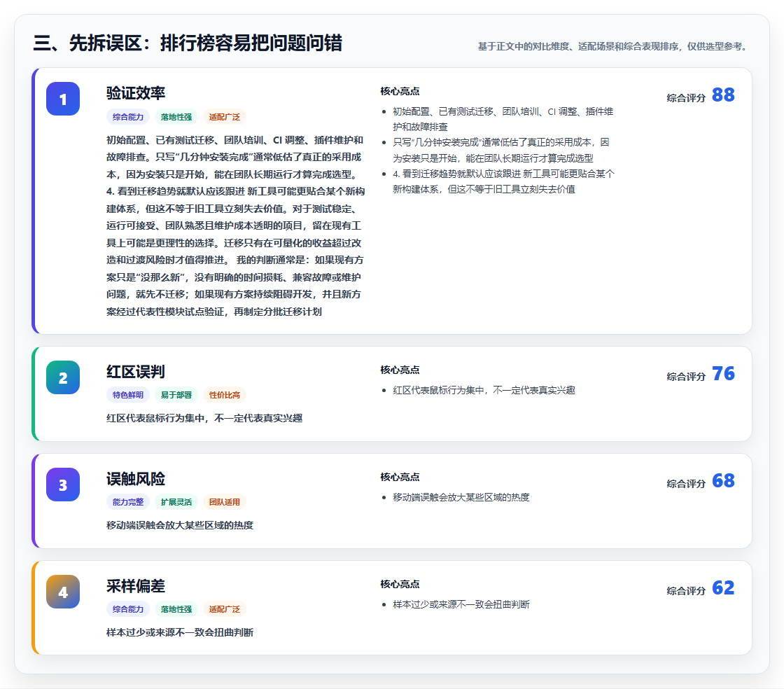Click the 红区代表鼠标行为集中 highlight bullet

click(x=484, y=390)
